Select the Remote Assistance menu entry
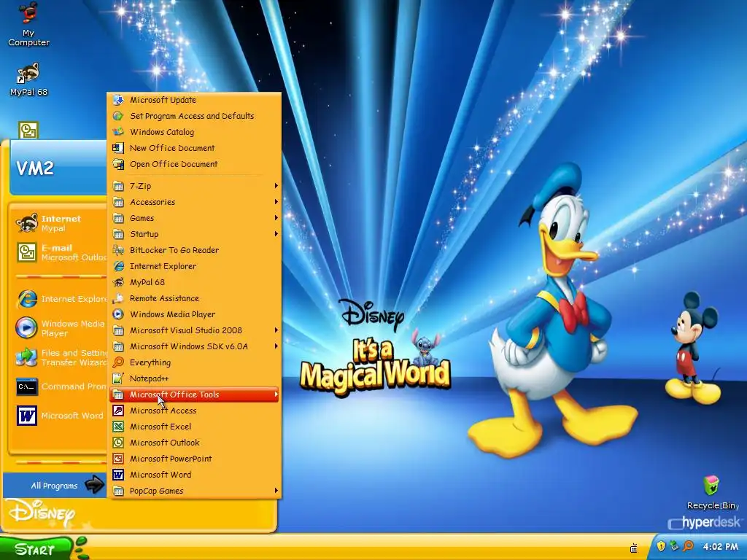Image resolution: width=747 pixels, height=560 pixels. point(194,298)
